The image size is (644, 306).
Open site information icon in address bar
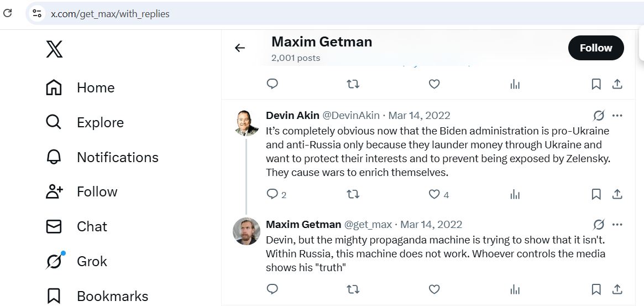[x=37, y=14]
